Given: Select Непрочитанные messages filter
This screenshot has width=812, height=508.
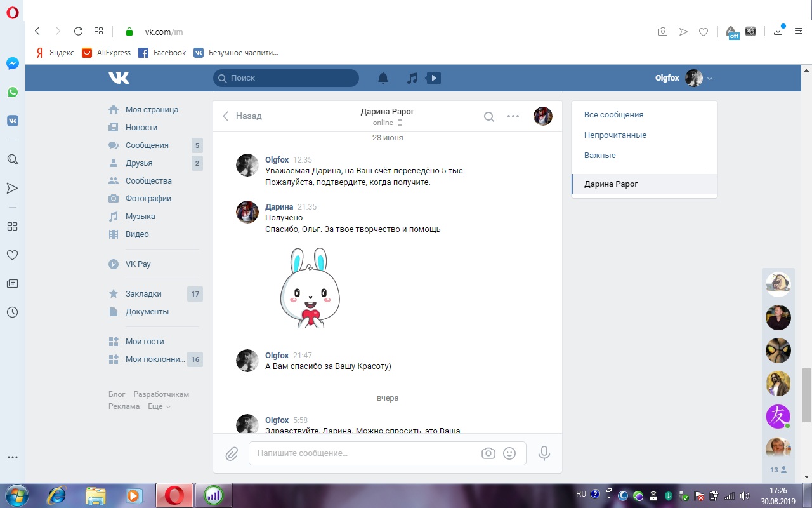Looking at the screenshot, I should point(615,135).
